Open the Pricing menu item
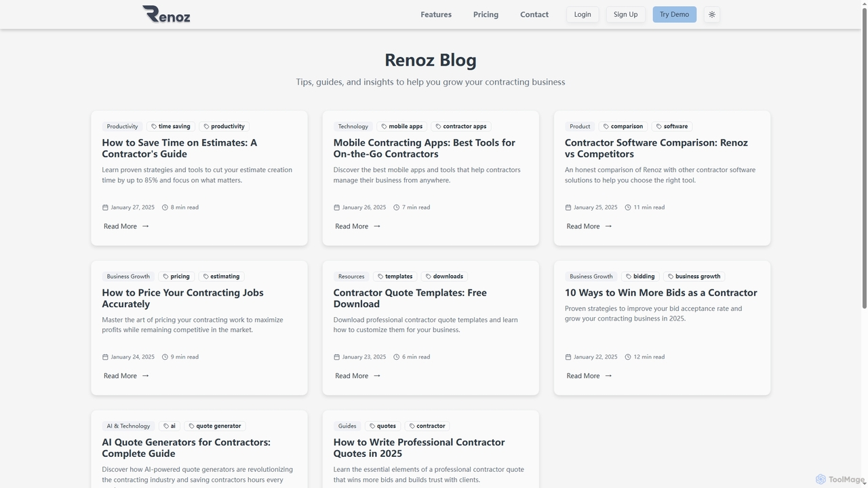868x488 pixels. point(486,14)
